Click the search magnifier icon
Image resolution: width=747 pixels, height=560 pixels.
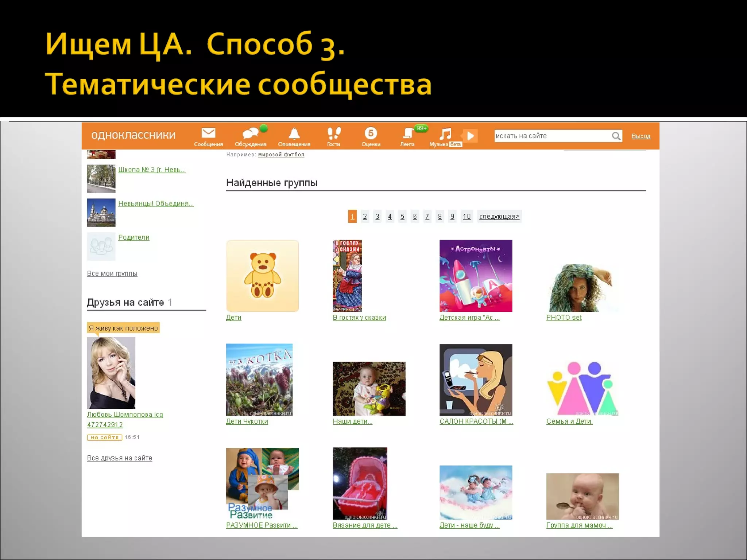tap(616, 136)
